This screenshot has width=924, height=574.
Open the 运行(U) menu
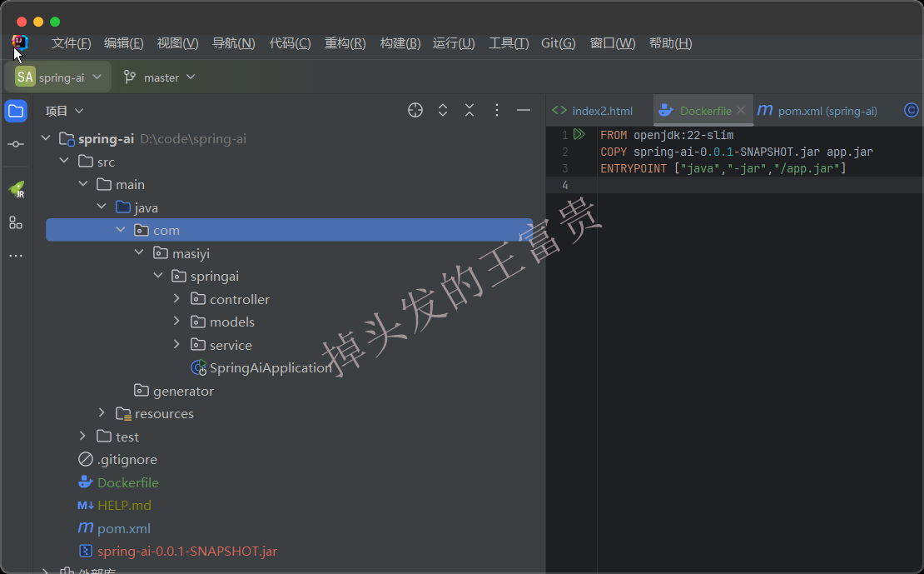454,43
